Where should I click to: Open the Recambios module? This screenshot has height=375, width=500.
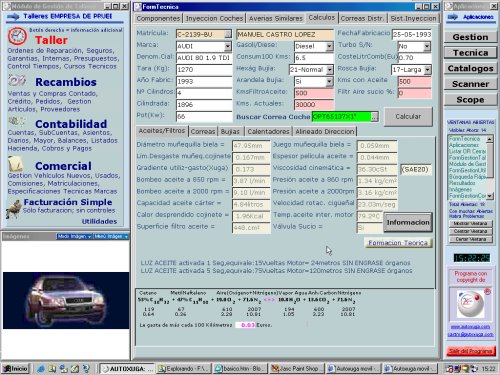click(66, 82)
